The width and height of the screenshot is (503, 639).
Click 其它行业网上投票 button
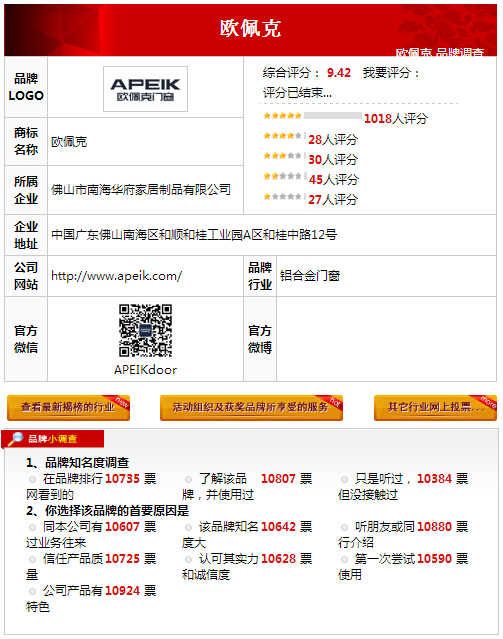click(435, 408)
